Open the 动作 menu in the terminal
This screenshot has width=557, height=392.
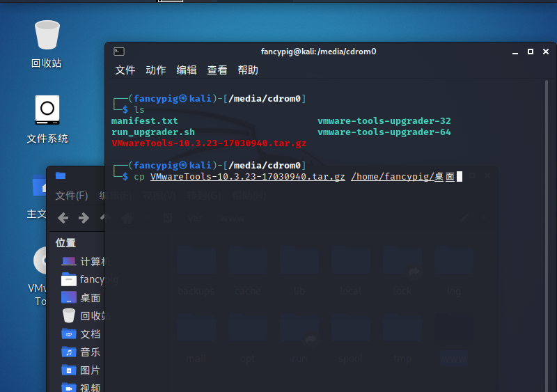(156, 70)
